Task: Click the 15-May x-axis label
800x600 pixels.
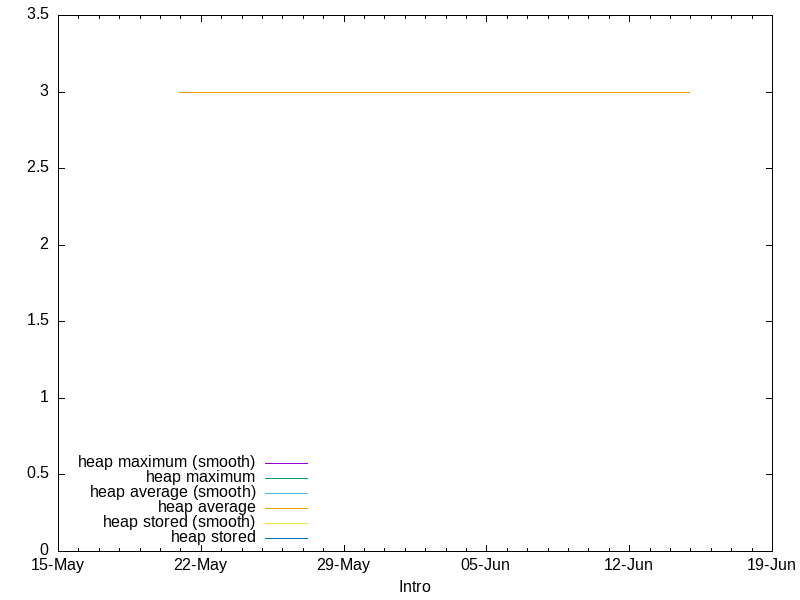Action: click(58, 565)
